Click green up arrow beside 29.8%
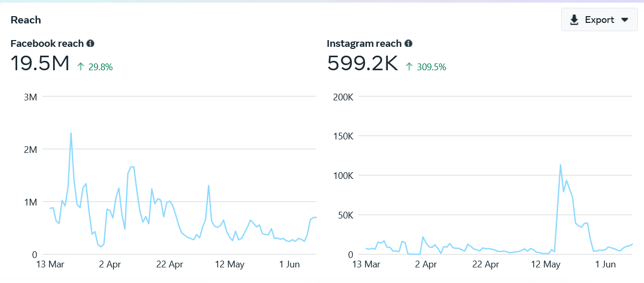 (81, 67)
